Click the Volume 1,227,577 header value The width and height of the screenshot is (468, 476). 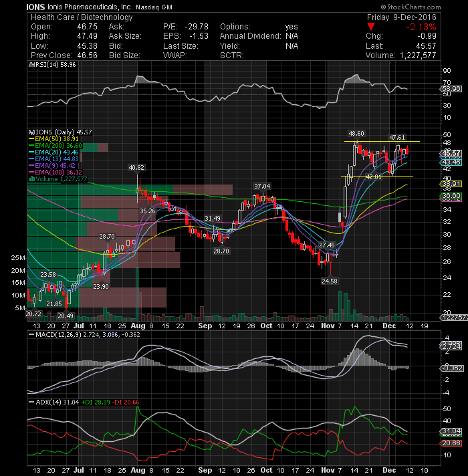coord(418,55)
